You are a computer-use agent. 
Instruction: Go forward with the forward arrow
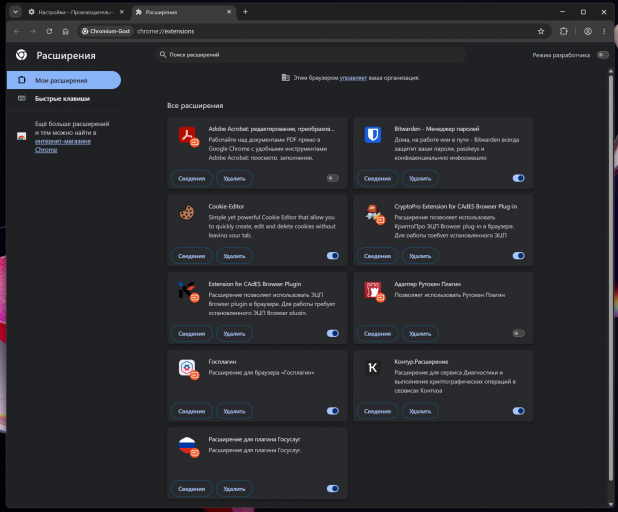click(x=33, y=31)
